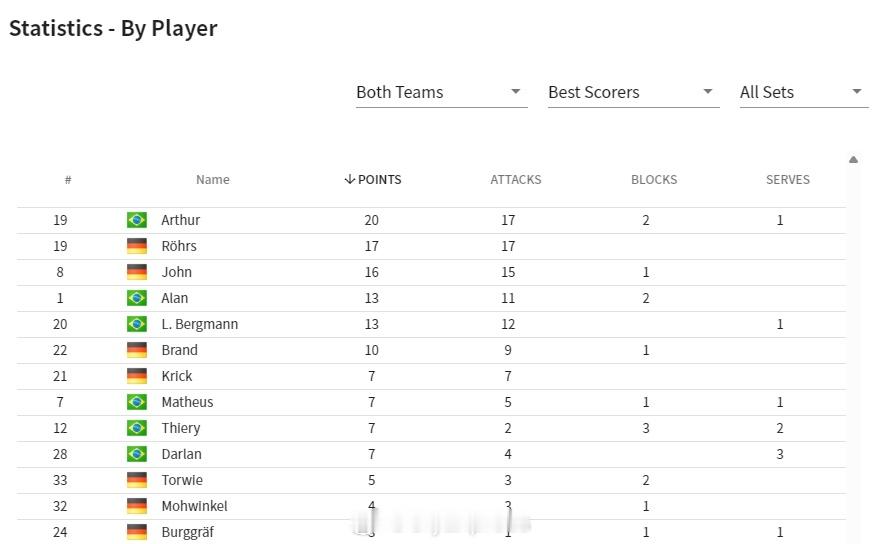
Task: Open the Both Teams dropdown
Action: click(x=441, y=92)
